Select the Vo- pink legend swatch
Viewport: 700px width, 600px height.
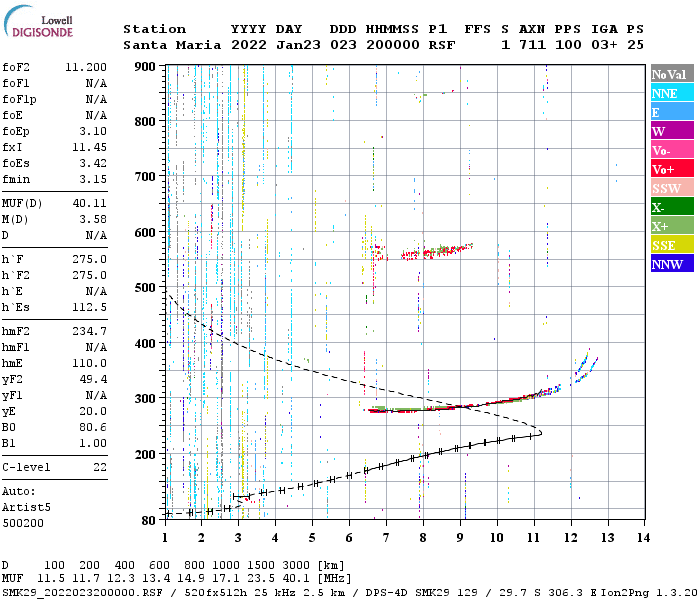[x=672, y=150]
